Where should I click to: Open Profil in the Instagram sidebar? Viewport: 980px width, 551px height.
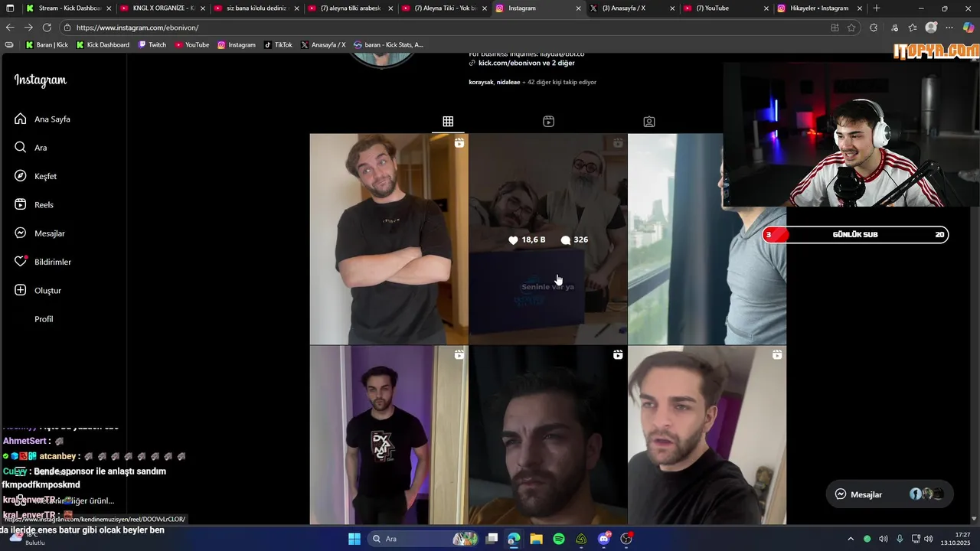pos(44,319)
